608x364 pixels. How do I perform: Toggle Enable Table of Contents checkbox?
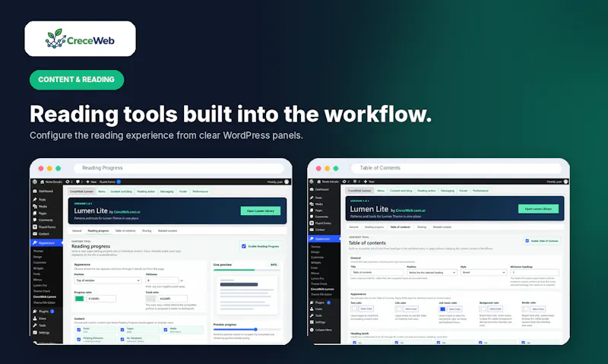(527, 241)
